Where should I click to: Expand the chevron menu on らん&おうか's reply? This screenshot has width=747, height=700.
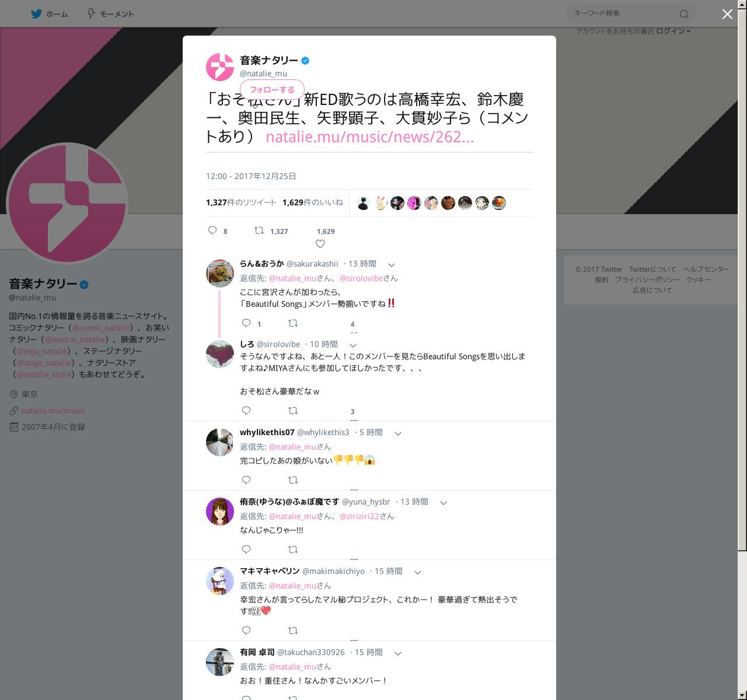click(392, 265)
